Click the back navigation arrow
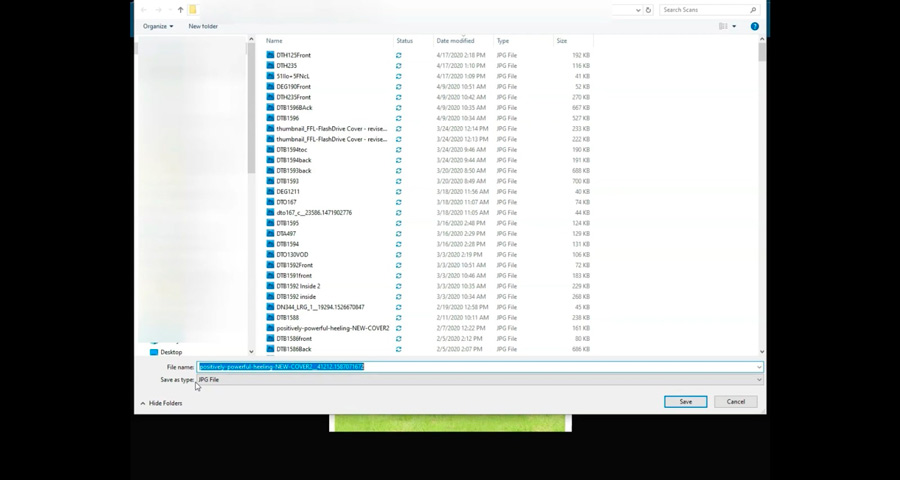 [143, 10]
